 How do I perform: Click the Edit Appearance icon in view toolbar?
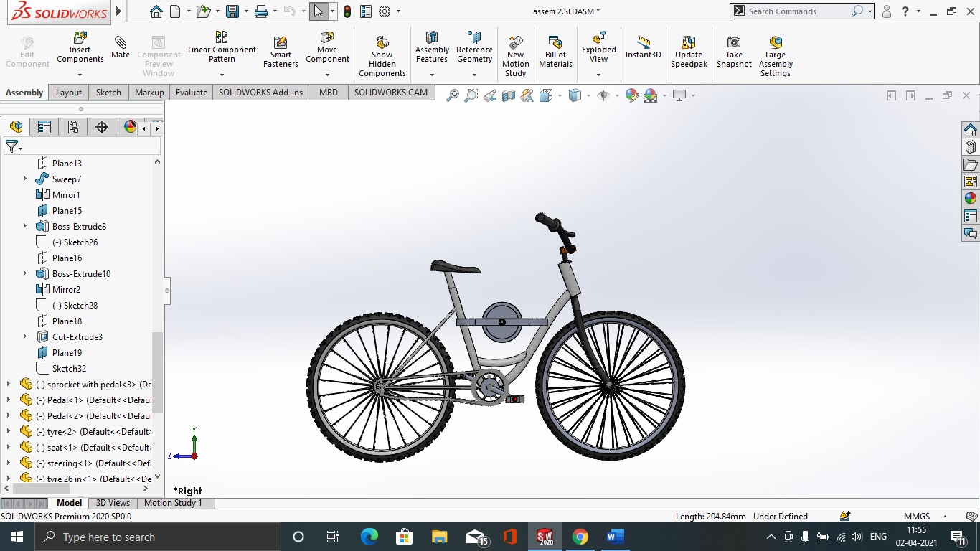click(x=632, y=95)
